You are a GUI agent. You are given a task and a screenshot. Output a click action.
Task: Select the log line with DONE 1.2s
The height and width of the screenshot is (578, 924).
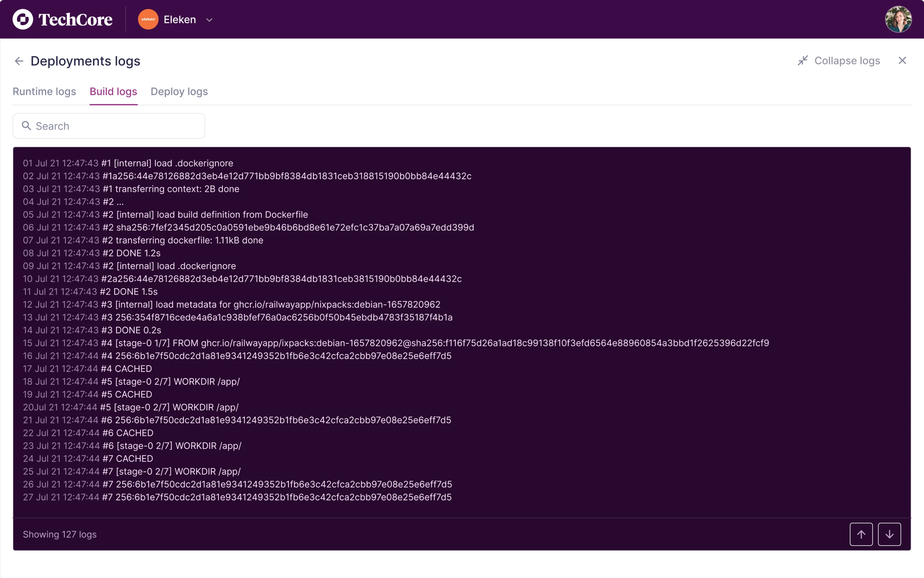point(92,253)
